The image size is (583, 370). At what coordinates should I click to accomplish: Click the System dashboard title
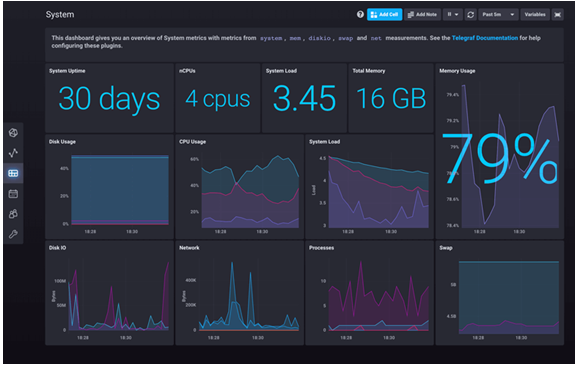click(x=60, y=15)
